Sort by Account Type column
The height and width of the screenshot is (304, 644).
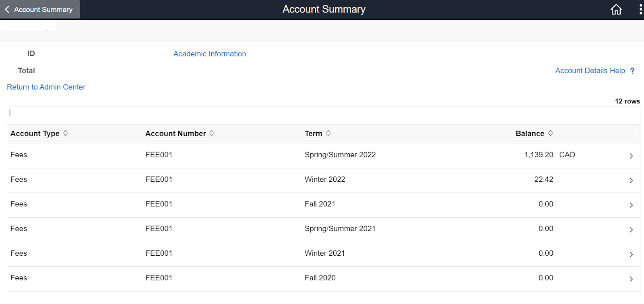tap(66, 133)
